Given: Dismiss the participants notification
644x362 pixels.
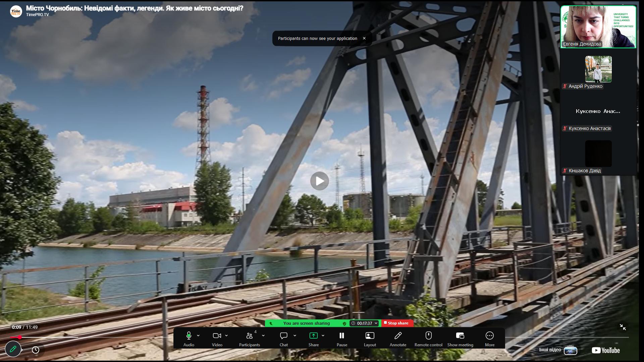Looking at the screenshot, I should point(364,38).
